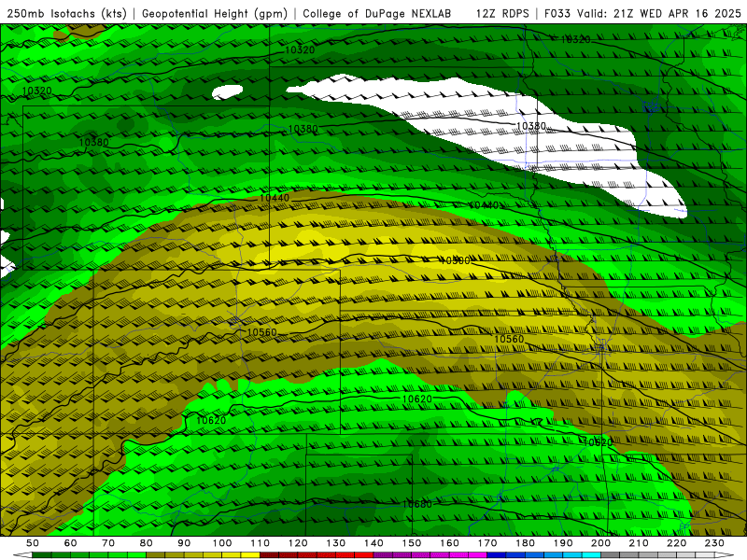Pick the cyan swatch just before 200
This screenshot has width=747, height=560.
click(x=591, y=555)
